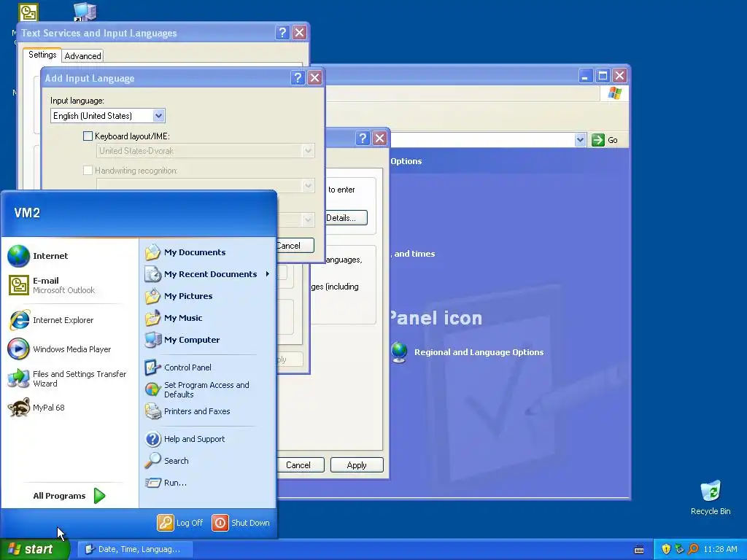Viewport: 747px width, 560px height.
Task: Open My Pictures folder
Action: (x=179, y=296)
